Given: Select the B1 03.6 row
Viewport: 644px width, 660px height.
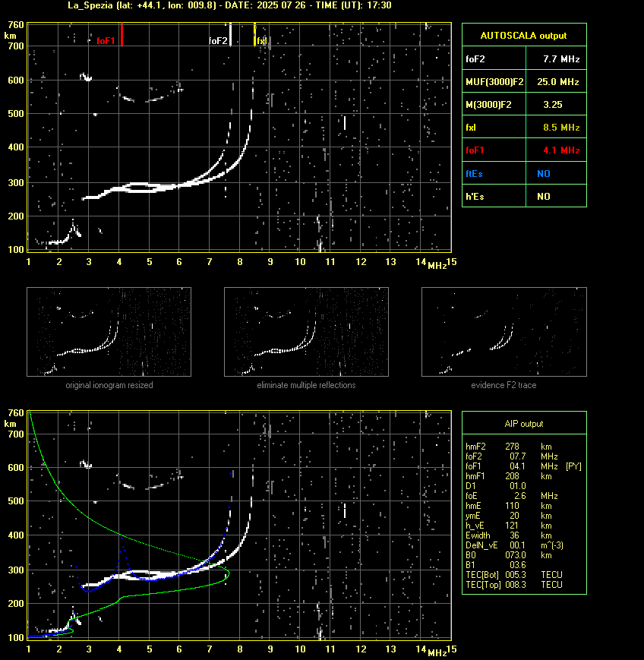Looking at the screenshot, I should tap(496, 565).
